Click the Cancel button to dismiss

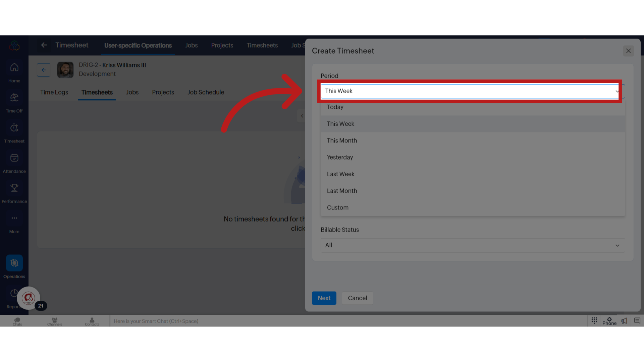pos(357,298)
